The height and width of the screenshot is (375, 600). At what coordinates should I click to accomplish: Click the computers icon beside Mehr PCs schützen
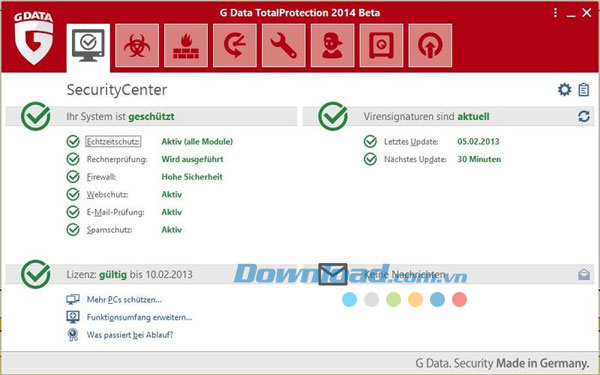tap(73, 299)
